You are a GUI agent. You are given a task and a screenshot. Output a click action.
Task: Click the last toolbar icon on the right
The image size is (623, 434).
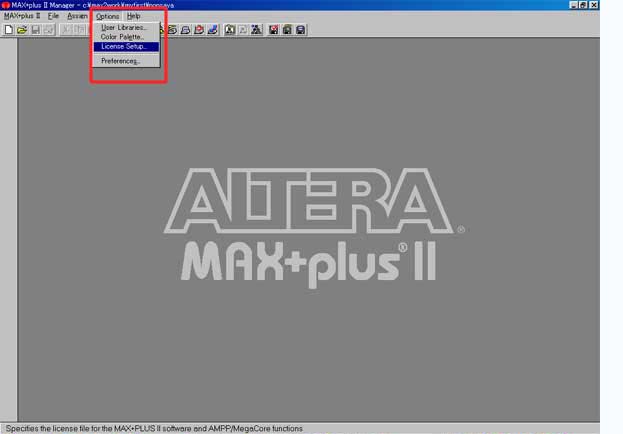[x=301, y=30]
